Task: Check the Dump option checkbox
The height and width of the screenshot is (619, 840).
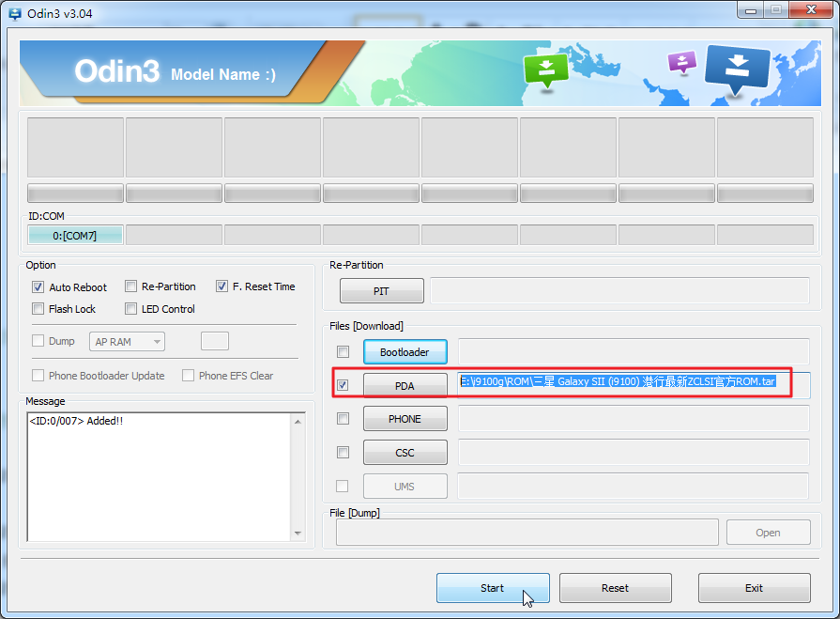Action: pos(38,341)
